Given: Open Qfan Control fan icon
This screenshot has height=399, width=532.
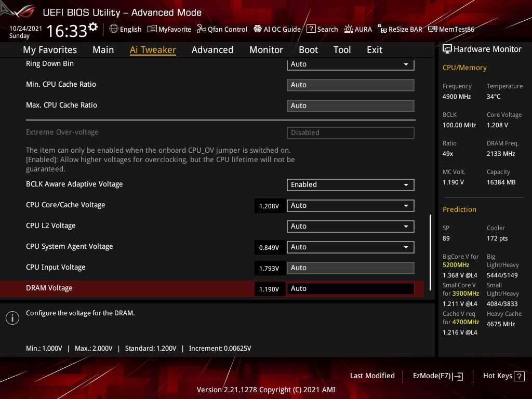Looking at the screenshot, I should [202, 29].
